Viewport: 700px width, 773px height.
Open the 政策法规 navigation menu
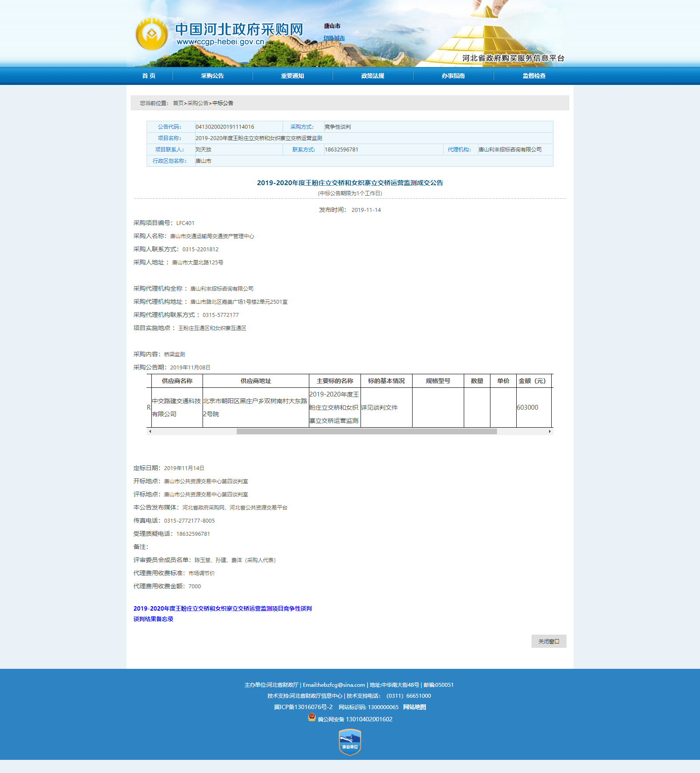point(373,76)
